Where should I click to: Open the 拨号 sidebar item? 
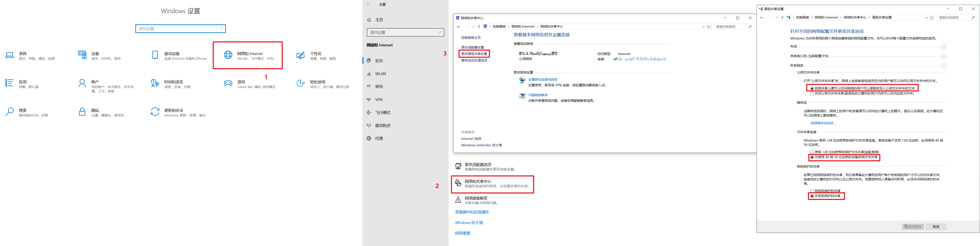pyautogui.click(x=405, y=87)
